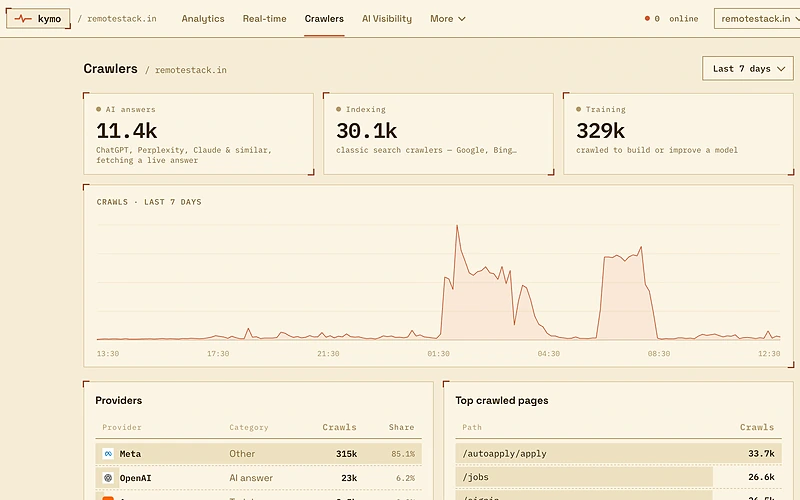Click the 08:30 axis label on chart
800x500 pixels.
coord(659,354)
